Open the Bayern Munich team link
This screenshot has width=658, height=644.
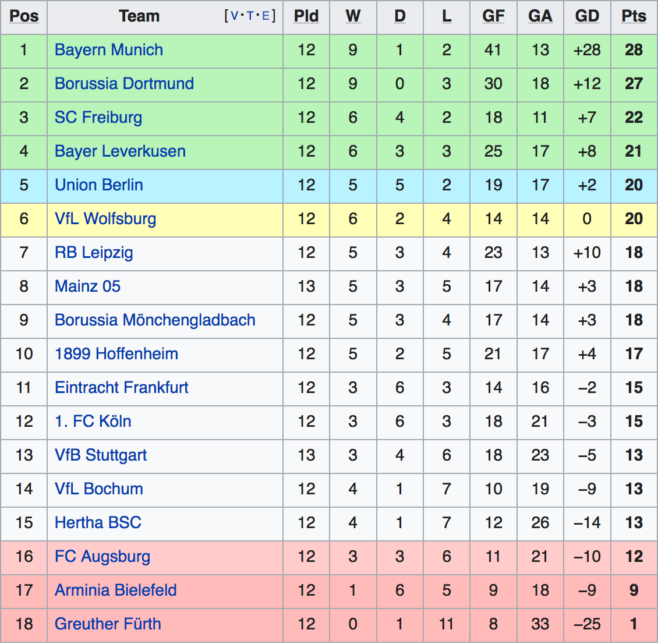(x=108, y=50)
